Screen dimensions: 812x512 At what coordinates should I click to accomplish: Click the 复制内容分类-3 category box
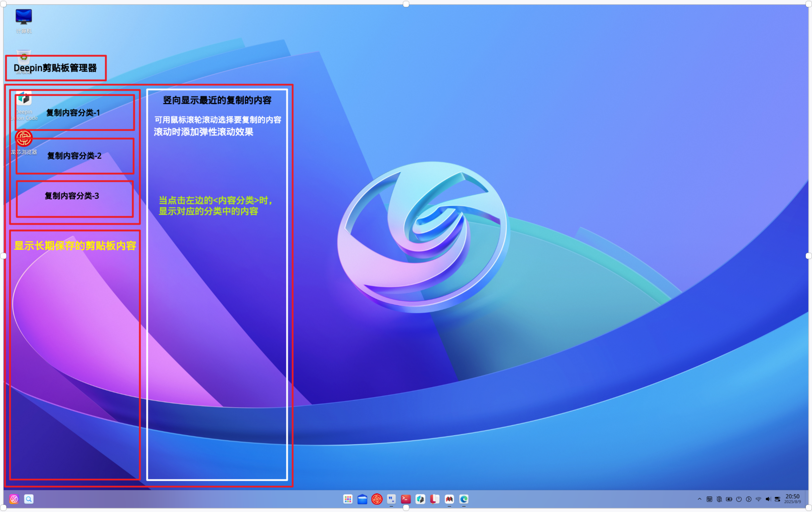pos(75,199)
